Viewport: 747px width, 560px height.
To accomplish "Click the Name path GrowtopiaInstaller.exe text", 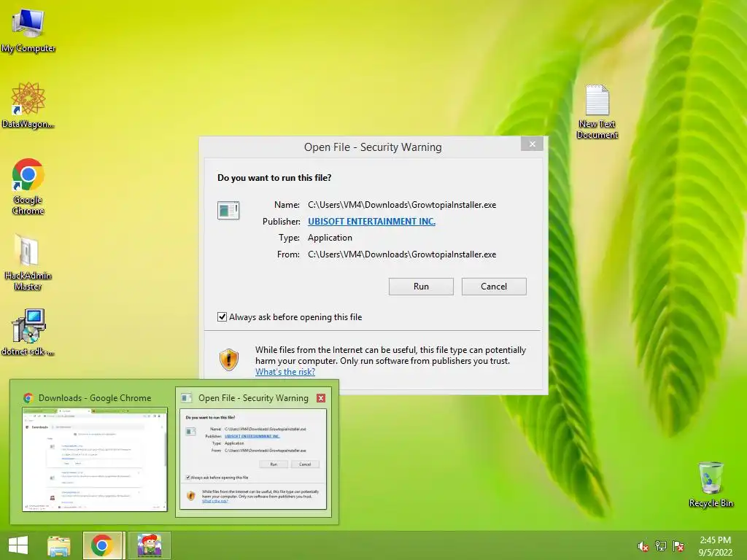I will click(x=402, y=205).
